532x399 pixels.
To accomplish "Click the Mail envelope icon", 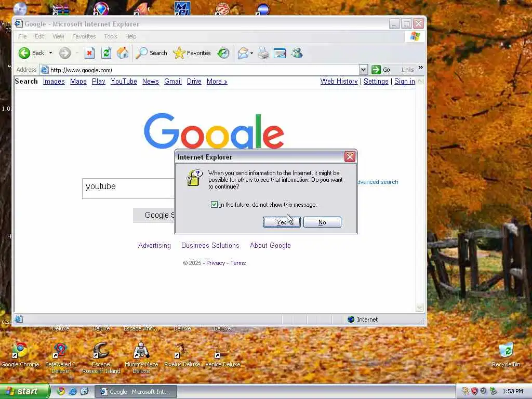I will tap(243, 53).
